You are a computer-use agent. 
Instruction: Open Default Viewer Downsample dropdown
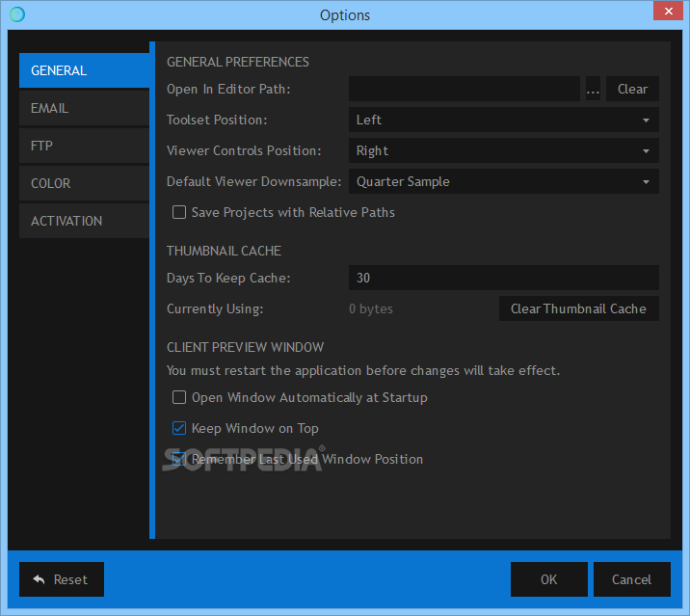tap(503, 182)
